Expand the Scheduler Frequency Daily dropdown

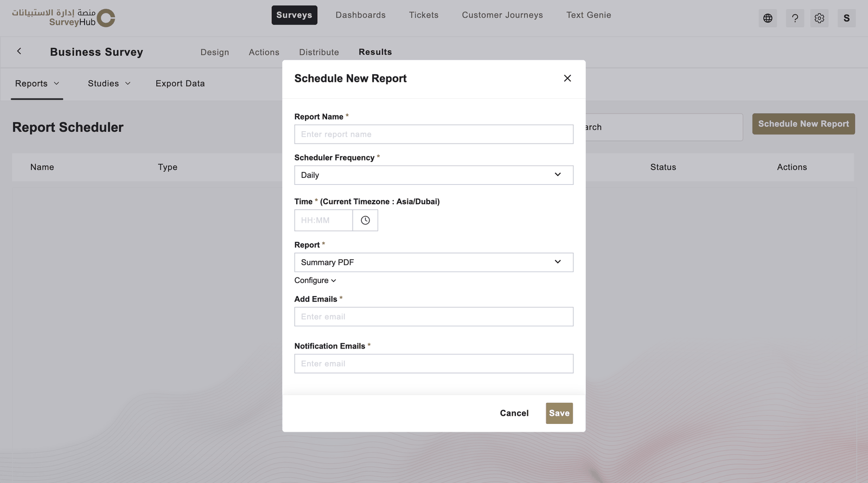pos(433,175)
